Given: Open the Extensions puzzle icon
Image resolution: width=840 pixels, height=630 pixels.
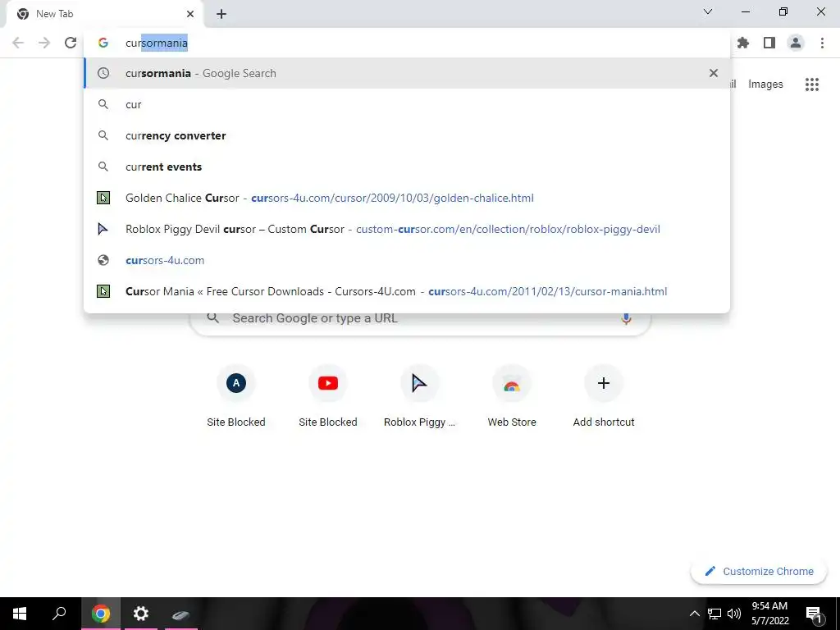Looking at the screenshot, I should click(x=743, y=43).
